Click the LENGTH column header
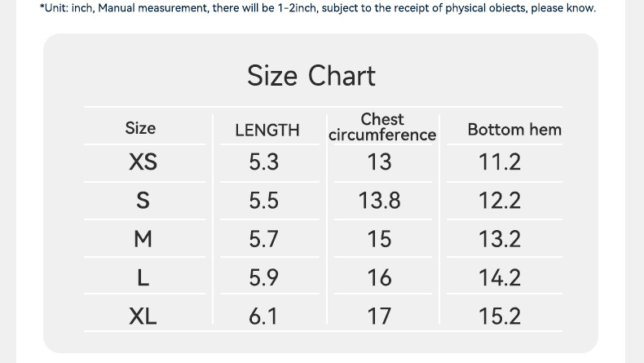Image resolution: width=644 pixels, height=363 pixels. 267,131
